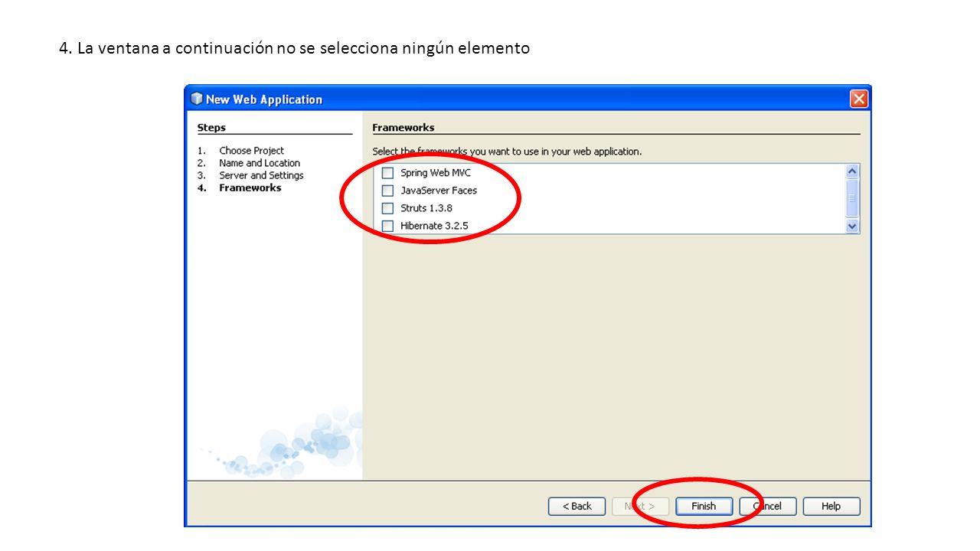The height and width of the screenshot is (551, 980).
Task: Cancel the New Web Application wizard
Action: pyautogui.click(x=767, y=506)
